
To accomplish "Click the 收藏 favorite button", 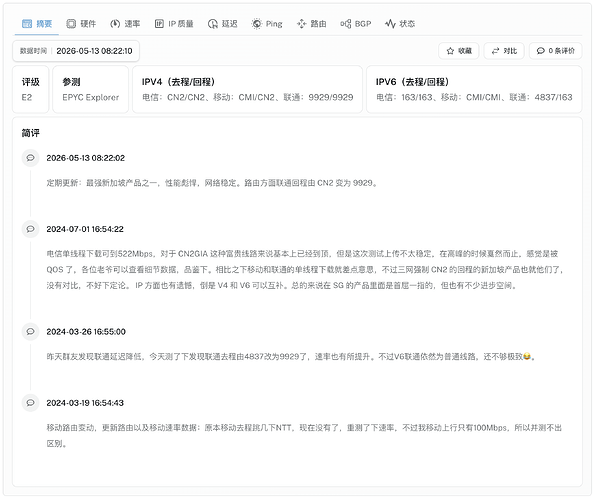I will (x=459, y=51).
